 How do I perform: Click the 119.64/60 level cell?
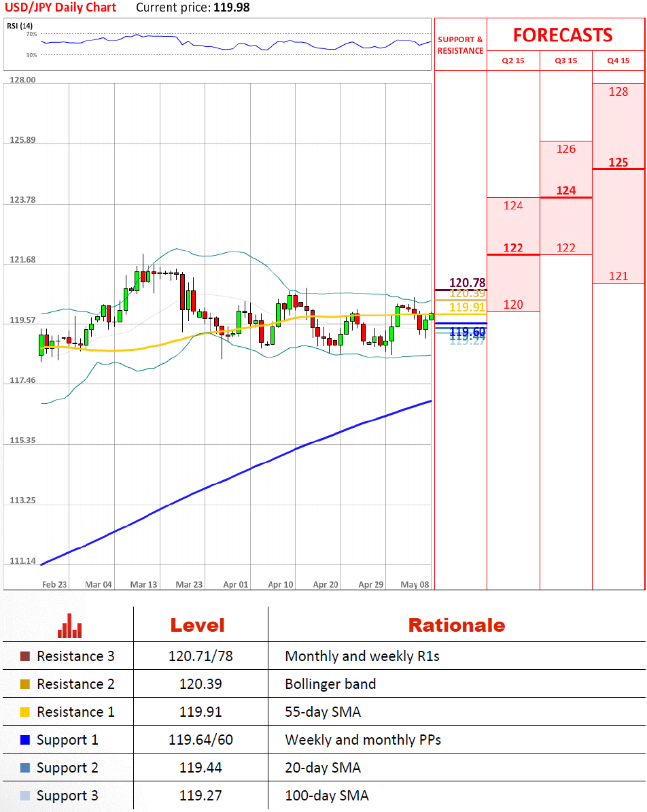click(x=201, y=741)
